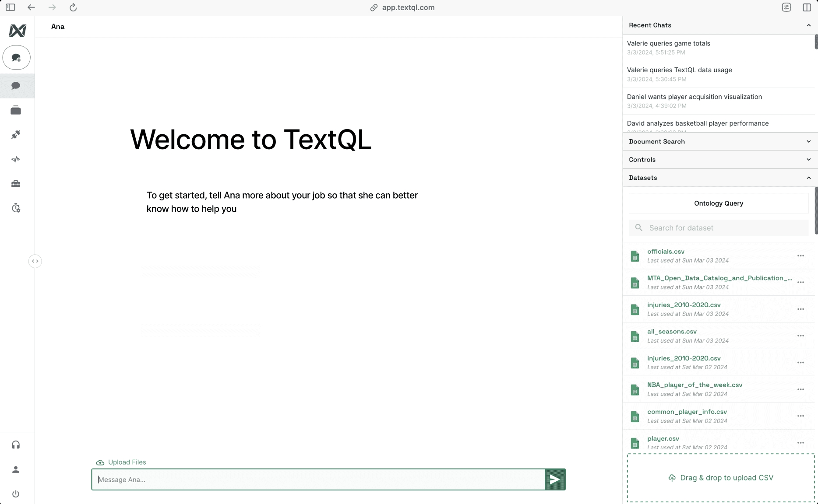818x504 pixels.
Task: Open options for player.csv
Action: [800, 443]
